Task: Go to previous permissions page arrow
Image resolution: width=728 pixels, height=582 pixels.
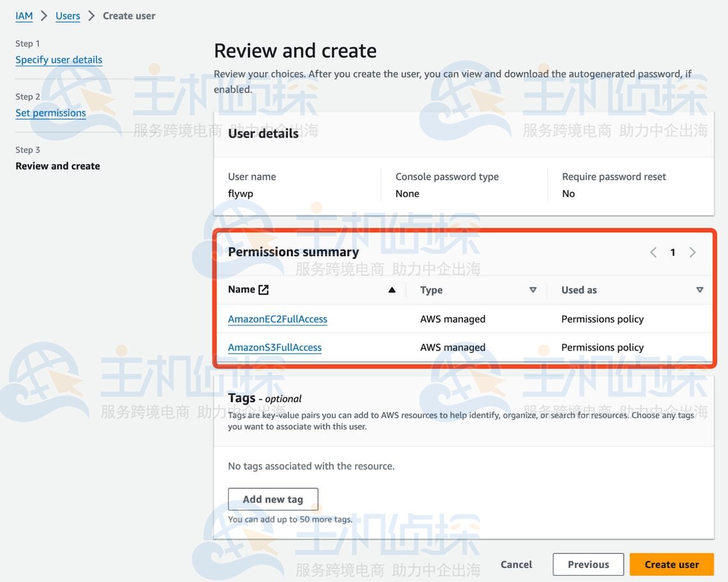Action: pos(653,252)
